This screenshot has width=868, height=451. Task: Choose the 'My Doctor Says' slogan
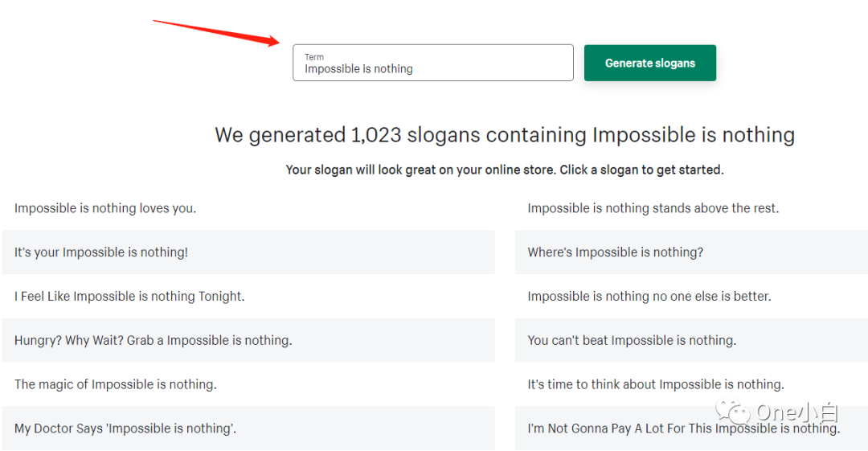point(125,428)
